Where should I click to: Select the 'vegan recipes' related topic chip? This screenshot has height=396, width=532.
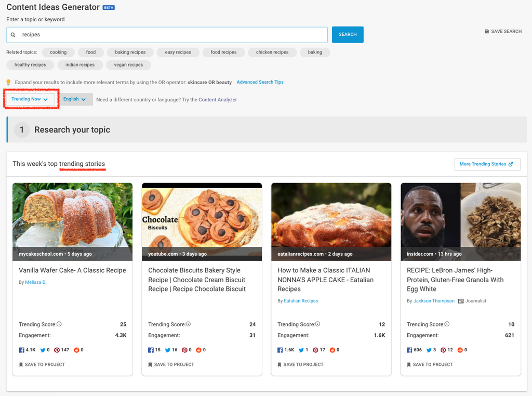pos(128,65)
